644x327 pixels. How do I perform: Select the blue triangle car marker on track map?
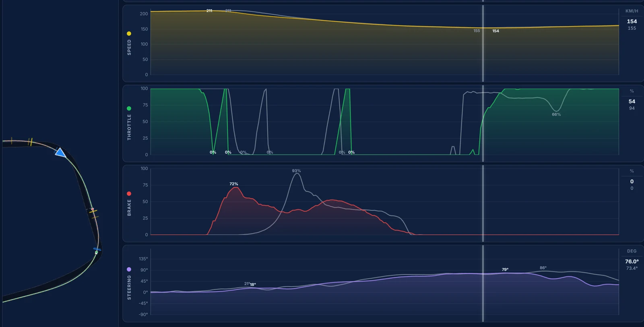60,153
